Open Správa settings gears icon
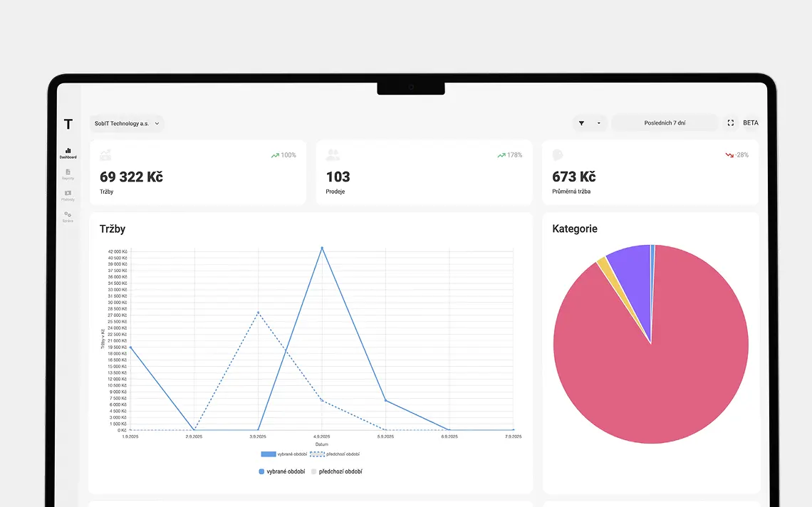 pos(68,216)
